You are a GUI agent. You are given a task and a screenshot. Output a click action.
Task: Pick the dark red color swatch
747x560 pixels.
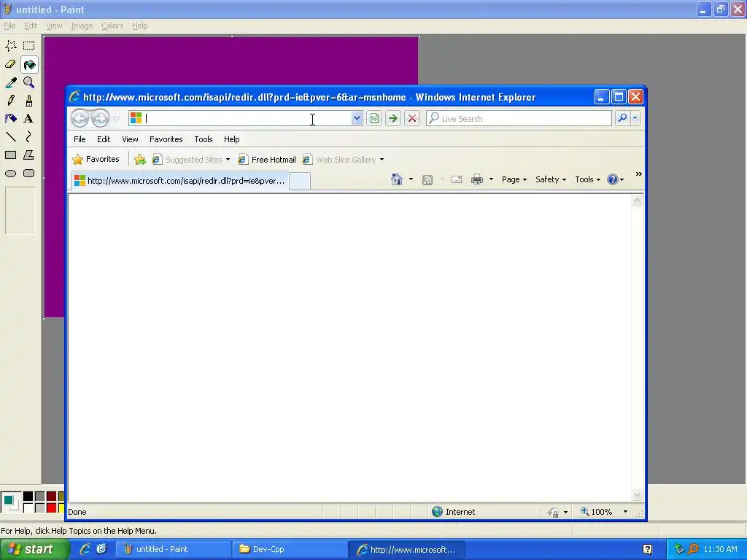(x=52, y=497)
